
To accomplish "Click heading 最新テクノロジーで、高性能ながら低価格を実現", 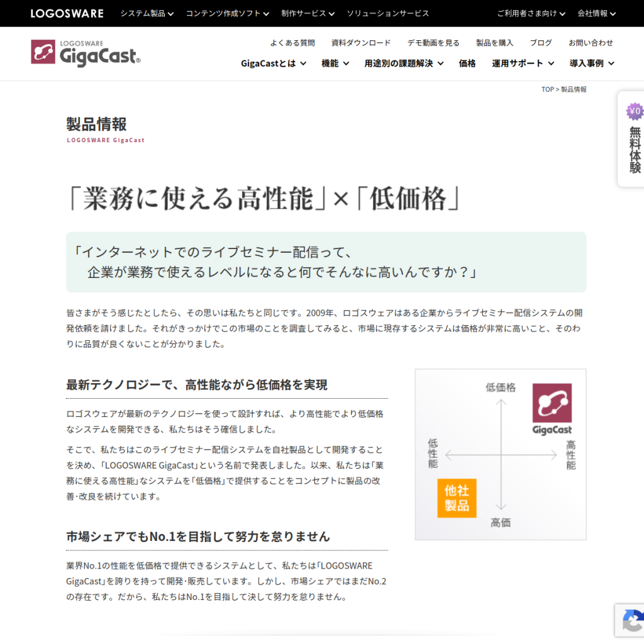I will click(197, 385).
